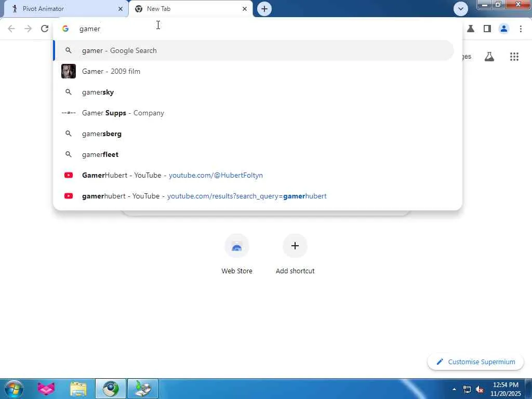Go forward with the forward arrow
This screenshot has width=532, height=399.
pyautogui.click(x=28, y=29)
